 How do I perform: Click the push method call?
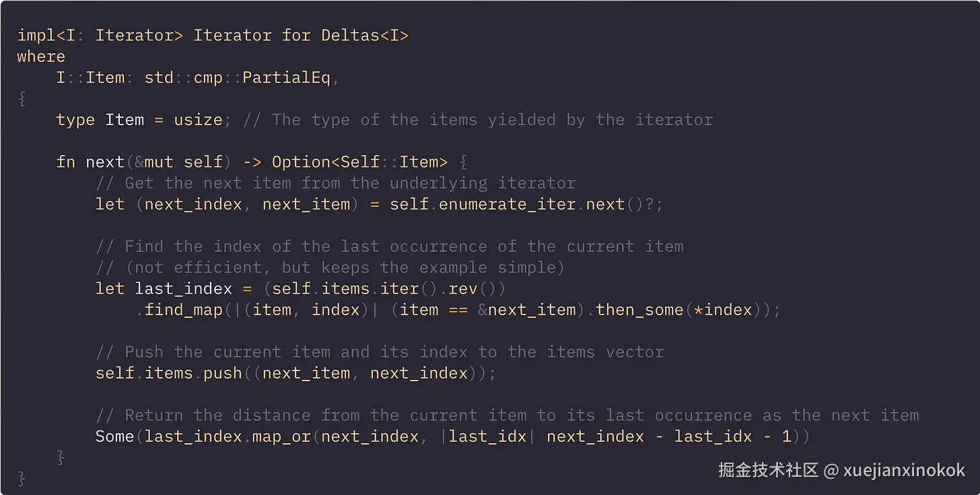pyautogui.click(x=223, y=373)
